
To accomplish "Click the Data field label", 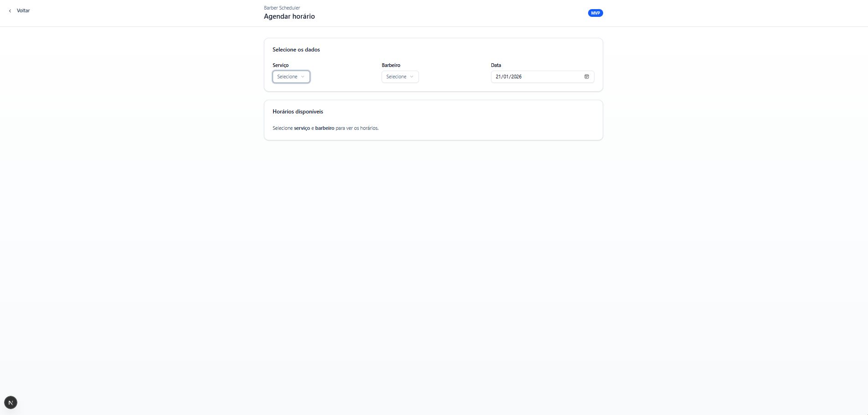I will tap(496, 65).
